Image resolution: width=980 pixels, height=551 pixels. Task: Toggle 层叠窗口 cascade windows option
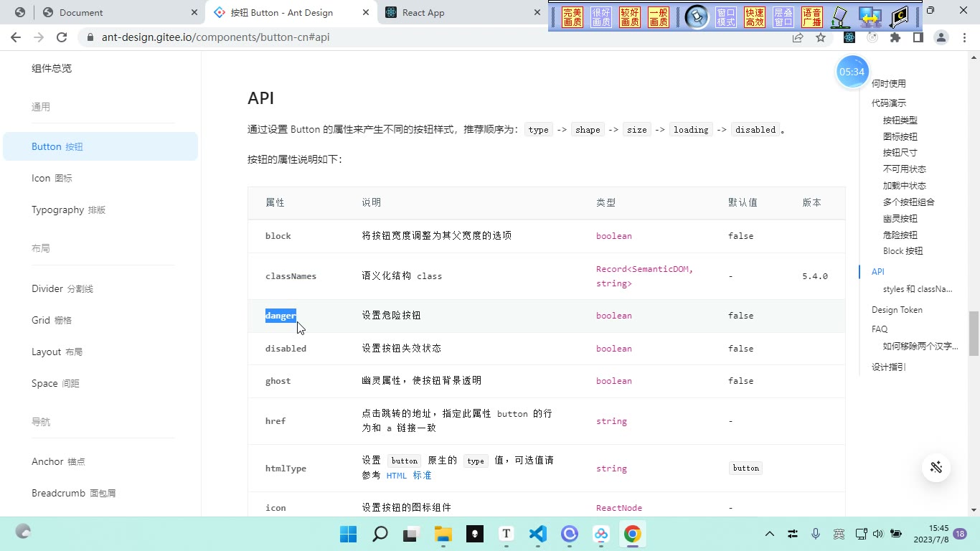pyautogui.click(x=783, y=17)
